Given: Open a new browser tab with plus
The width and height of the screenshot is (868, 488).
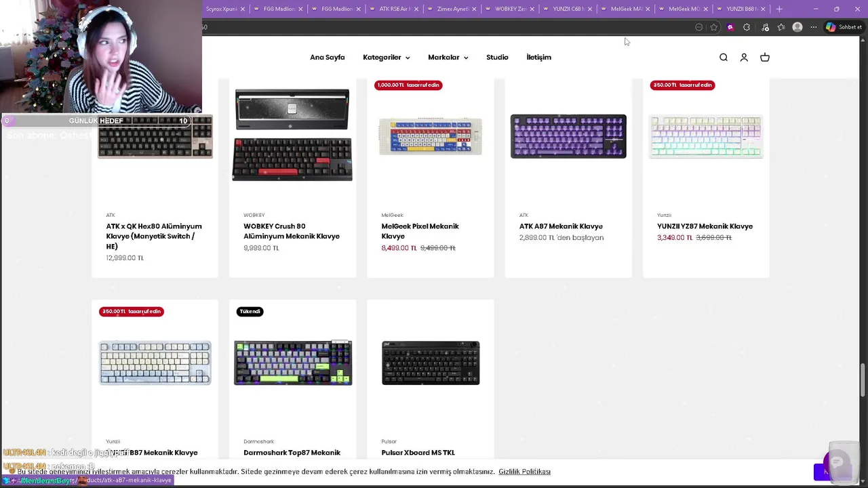Looking at the screenshot, I should (779, 9).
